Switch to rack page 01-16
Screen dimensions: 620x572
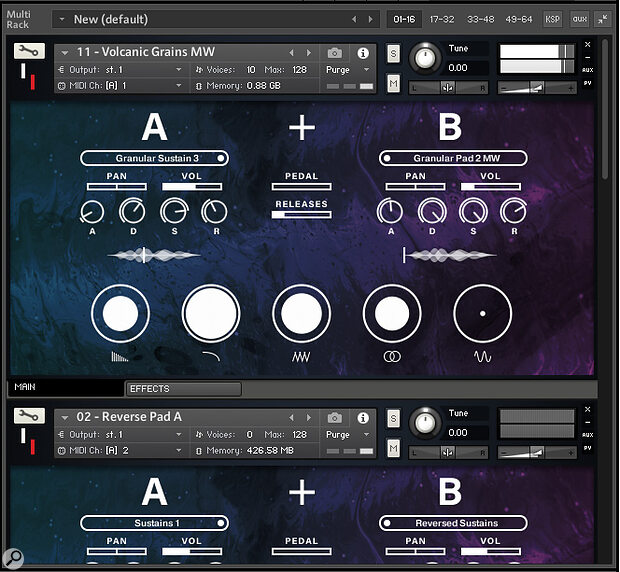pos(404,19)
